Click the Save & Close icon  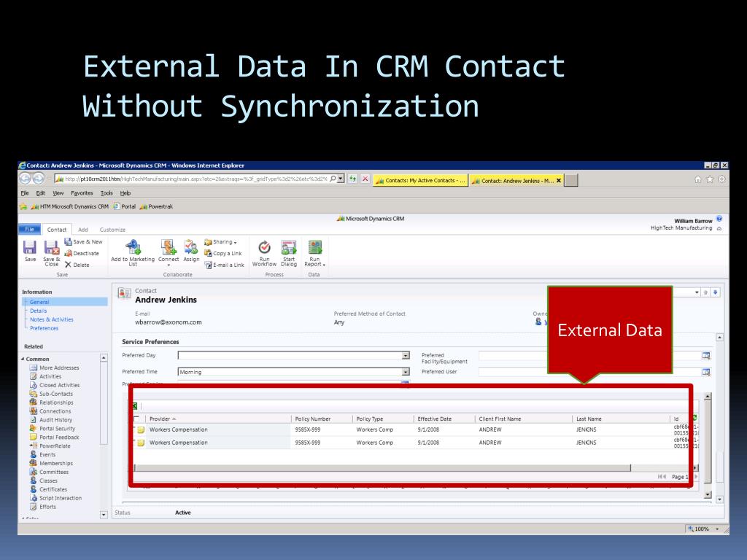(52, 253)
